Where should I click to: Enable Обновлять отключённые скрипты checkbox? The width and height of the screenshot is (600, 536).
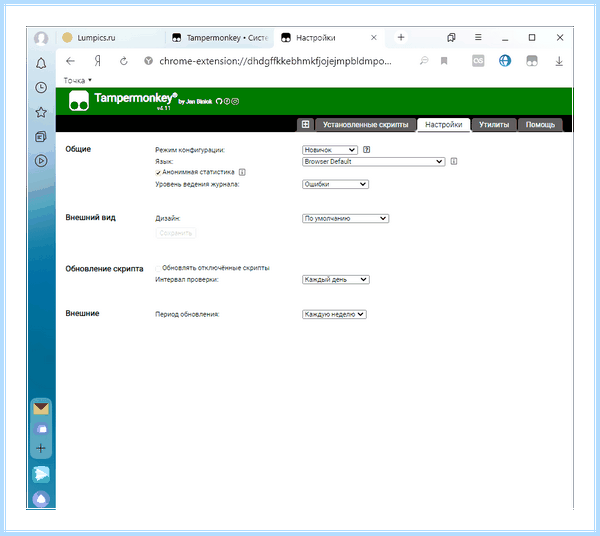(158, 268)
